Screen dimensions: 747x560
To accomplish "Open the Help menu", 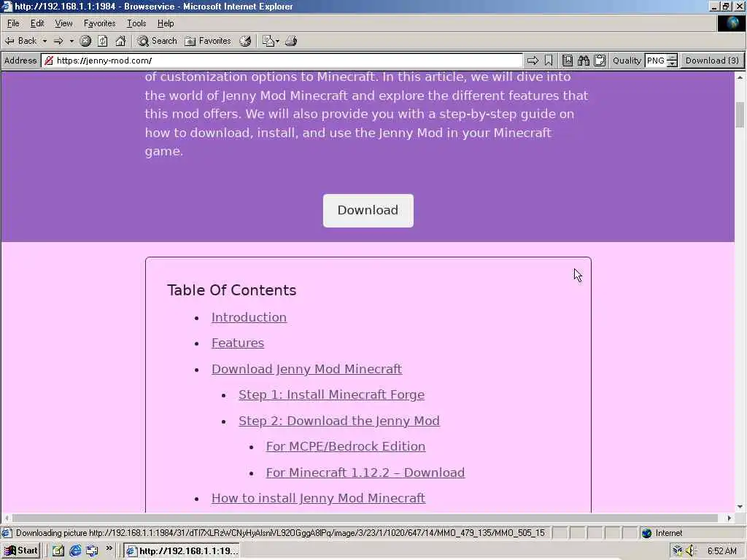I will coord(166,23).
